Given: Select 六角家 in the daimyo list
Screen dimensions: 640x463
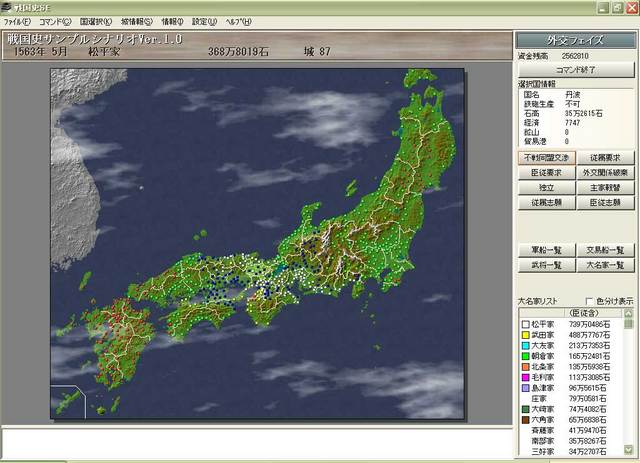Looking at the screenshot, I should pyautogui.click(x=571, y=420).
